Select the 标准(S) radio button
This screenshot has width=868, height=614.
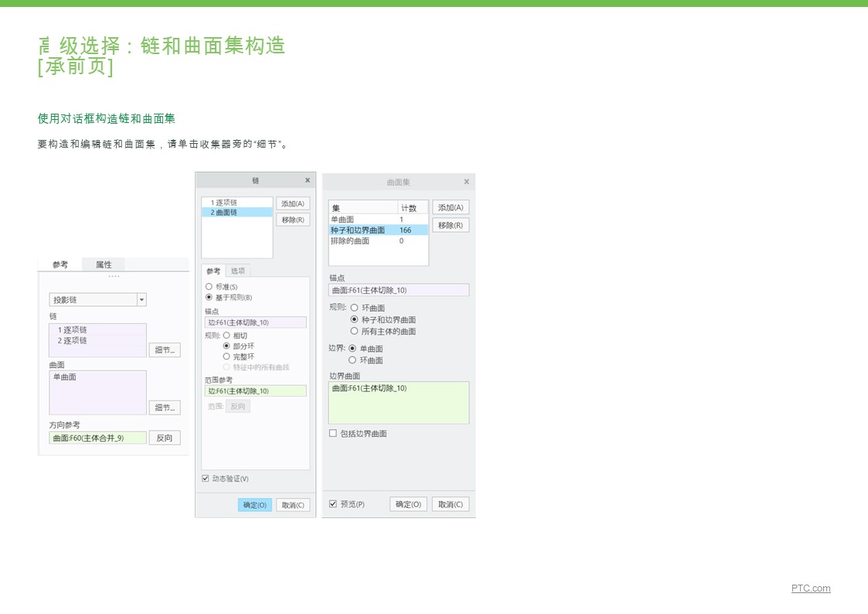pos(209,287)
